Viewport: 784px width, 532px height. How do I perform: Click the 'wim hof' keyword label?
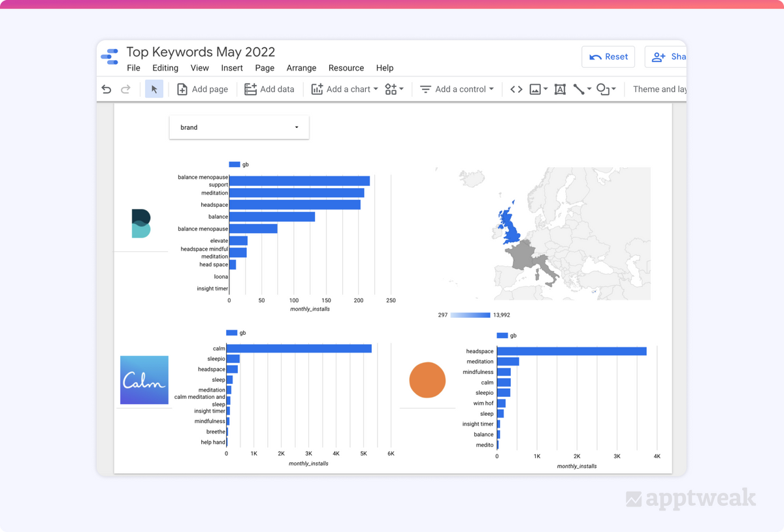pyautogui.click(x=483, y=403)
